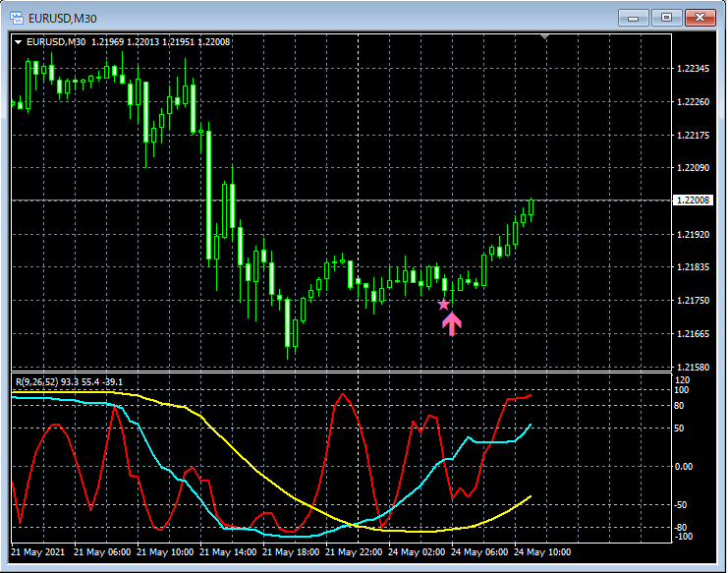Image resolution: width=728 pixels, height=573 pixels.
Task: Close the EURUSD,M30 chart window
Action: (700, 18)
